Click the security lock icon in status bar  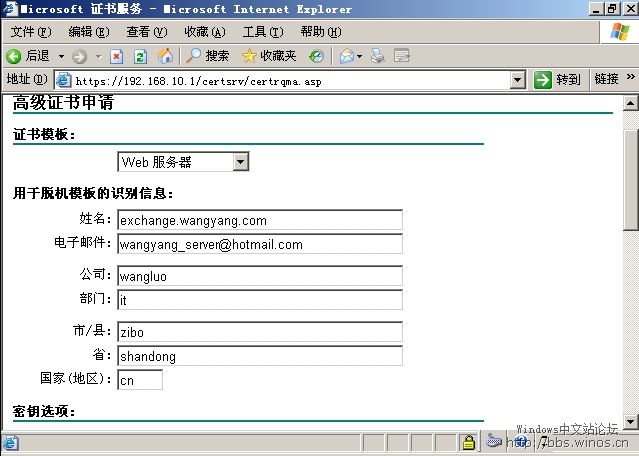click(468, 442)
